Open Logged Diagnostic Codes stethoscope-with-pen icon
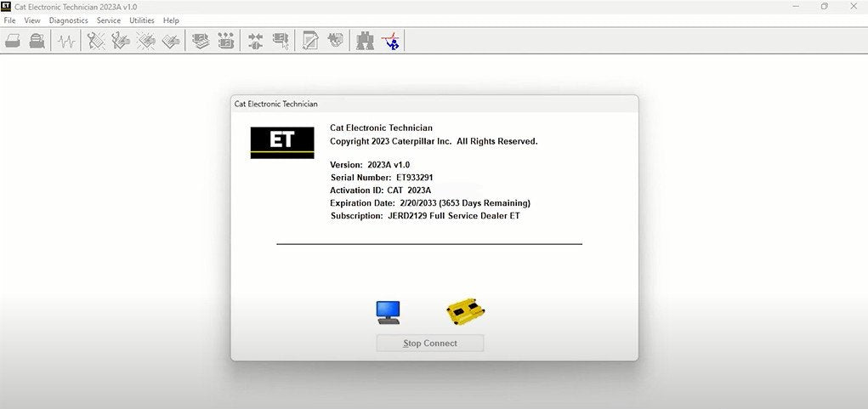 (121, 41)
